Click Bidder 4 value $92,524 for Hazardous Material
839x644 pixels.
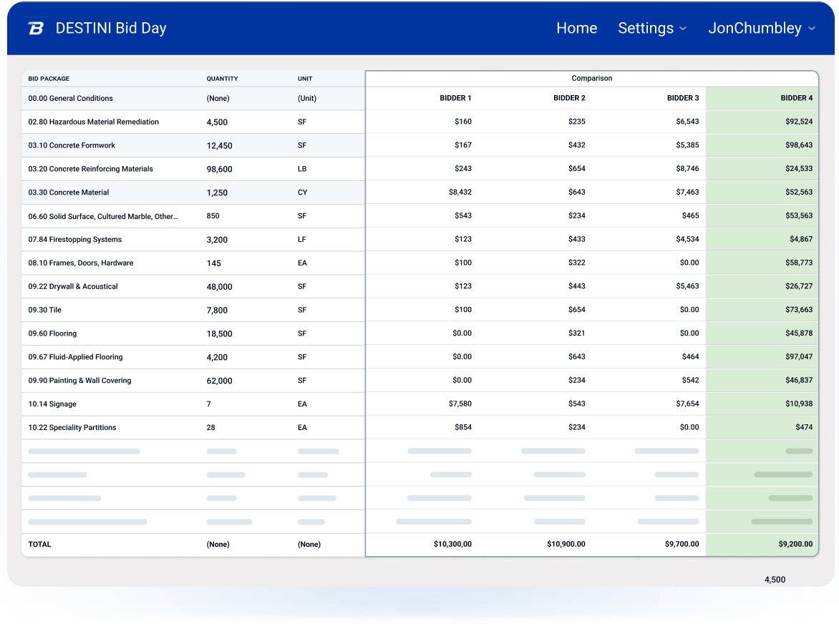point(799,122)
